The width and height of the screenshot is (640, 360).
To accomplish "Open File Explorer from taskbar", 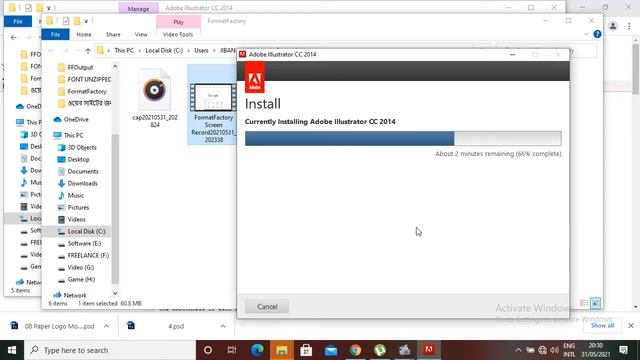I will 282,350.
